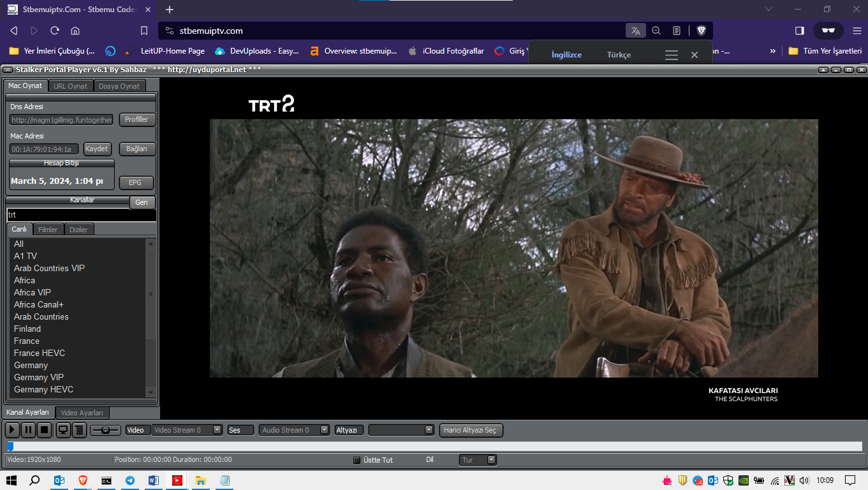Open the iCloud Fotoğraflar bookmark

pos(446,51)
